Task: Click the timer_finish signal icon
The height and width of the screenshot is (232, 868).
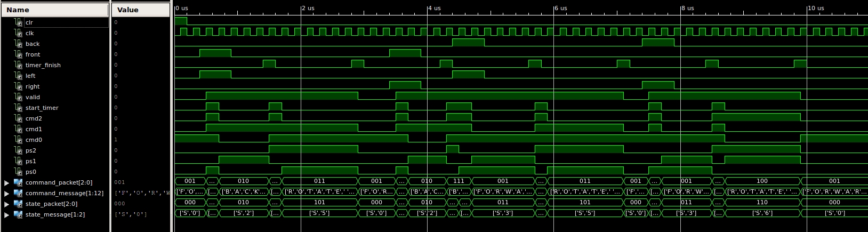Action: pos(19,65)
